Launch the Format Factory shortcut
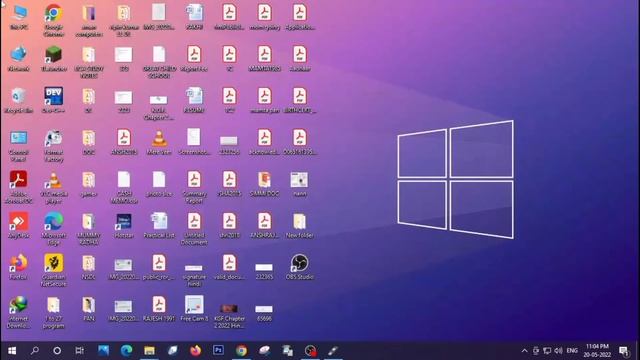The width and height of the screenshot is (640, 360). pyautogui.click(x=53, y=146)
